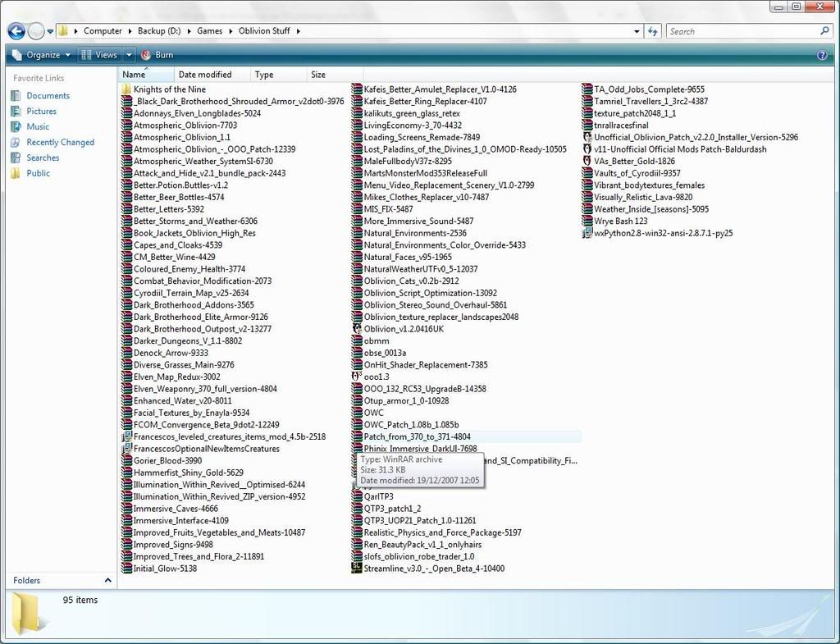Expand the Oblivion Stuff breadcrumb arrow
The image size is (840, 644).
(298, 31)
